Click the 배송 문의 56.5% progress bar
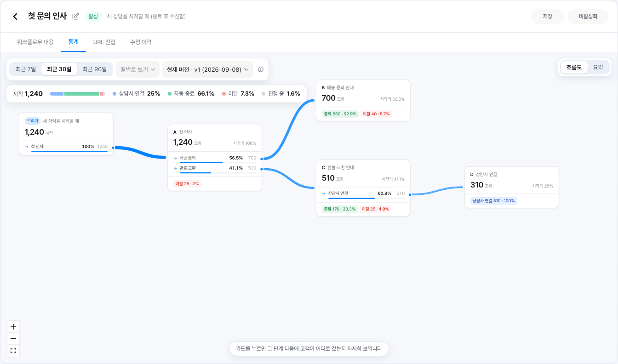Image resolution: width=618 pixels, height=364 pixels. point(218,163)
